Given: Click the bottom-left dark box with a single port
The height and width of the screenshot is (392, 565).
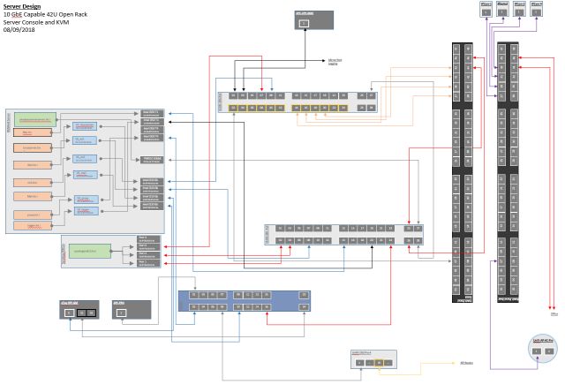Looking at the screenshot, I should click(132, 310).
